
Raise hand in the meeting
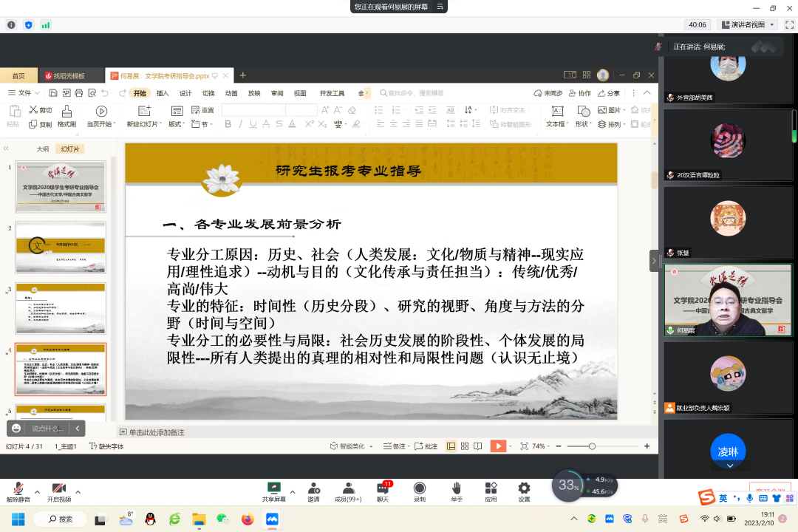point(457,492)
